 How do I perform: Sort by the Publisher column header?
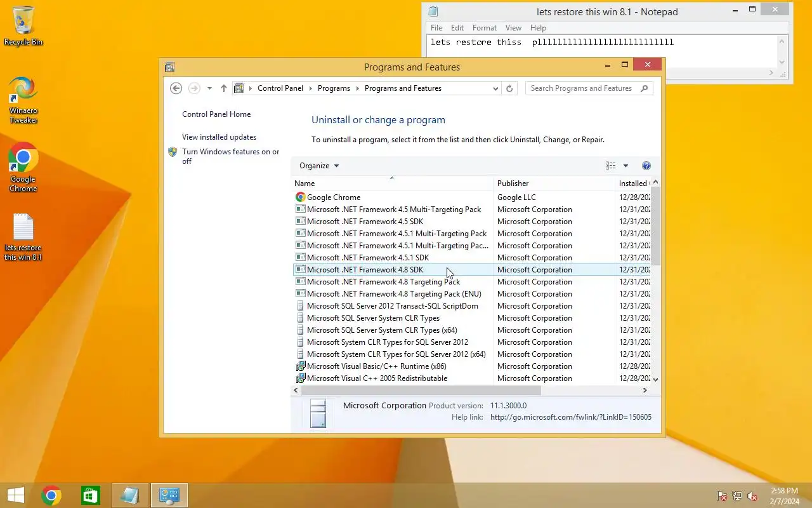pos(554,184)
